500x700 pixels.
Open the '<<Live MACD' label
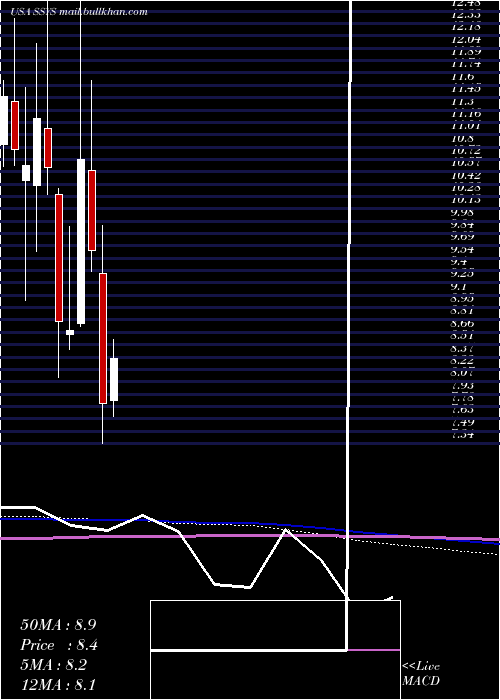pos(421,674)
